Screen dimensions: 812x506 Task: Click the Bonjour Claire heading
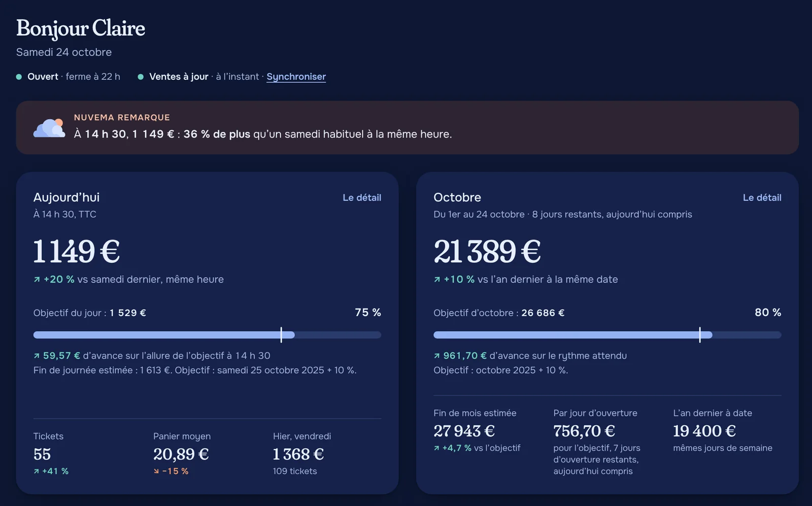(81, 28)
